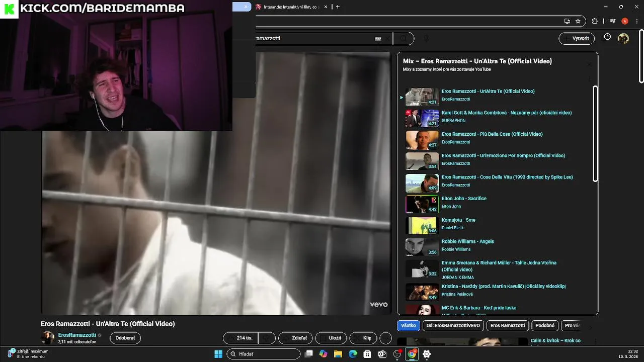Open more actions round button
The width and height of the screenshot is (644, 362).
pyautogui.click(x=385, y=338)
